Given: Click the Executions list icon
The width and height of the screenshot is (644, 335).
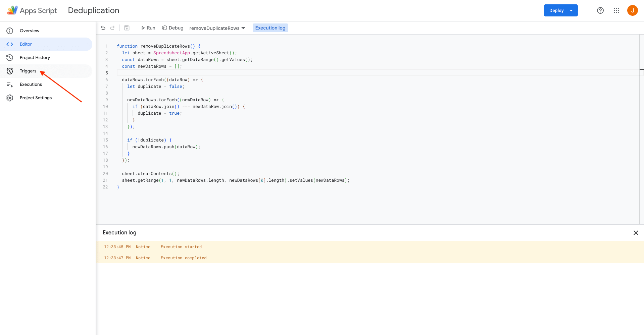Looking at the screenshot, I should click(10, 85).
